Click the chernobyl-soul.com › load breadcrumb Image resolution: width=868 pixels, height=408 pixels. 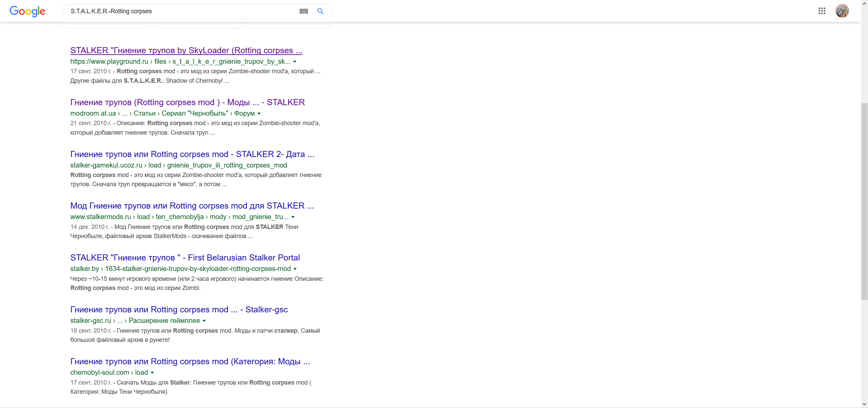(x=109, y=372)
